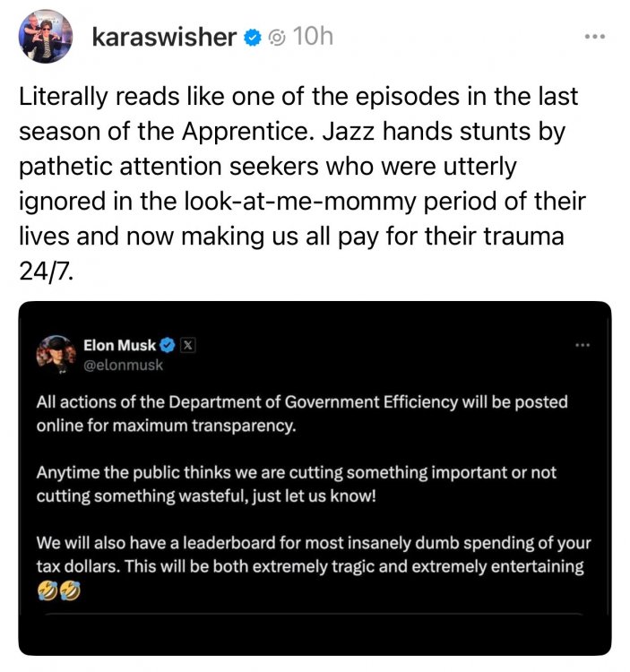
Task: Click the 'Anytime the public thinks' paragraph
Action: coord(296,484)
